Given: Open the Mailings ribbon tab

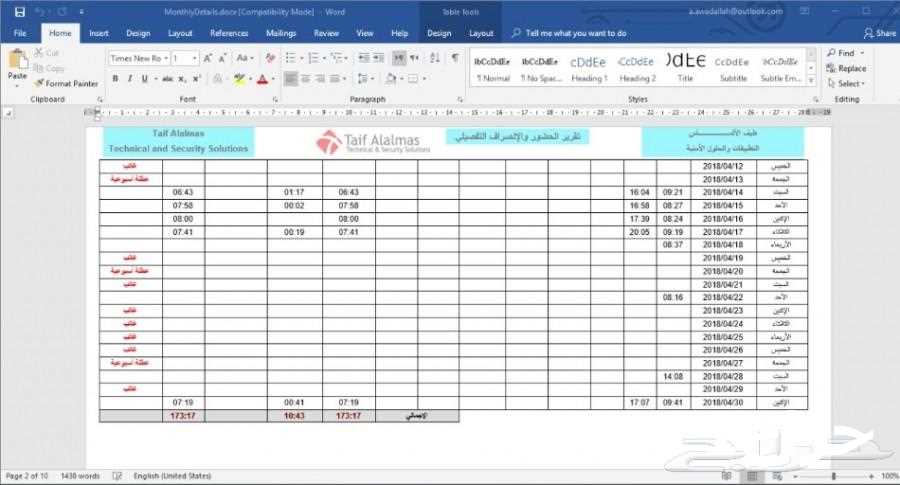Looking at the screenshot, I should pos(279,33).
